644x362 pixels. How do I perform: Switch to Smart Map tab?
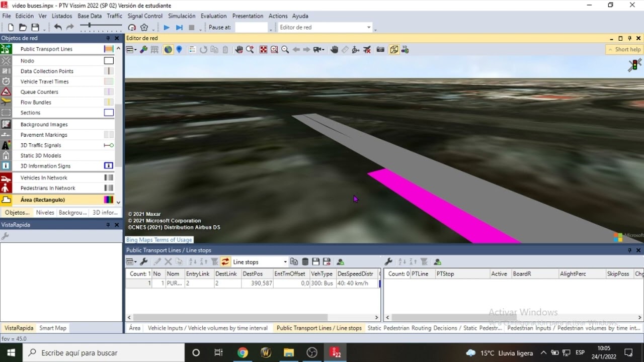pos(53,328)
